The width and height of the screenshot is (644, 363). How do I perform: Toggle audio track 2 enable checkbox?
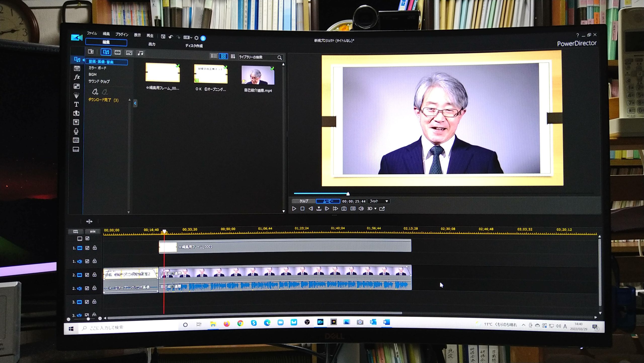87,288
